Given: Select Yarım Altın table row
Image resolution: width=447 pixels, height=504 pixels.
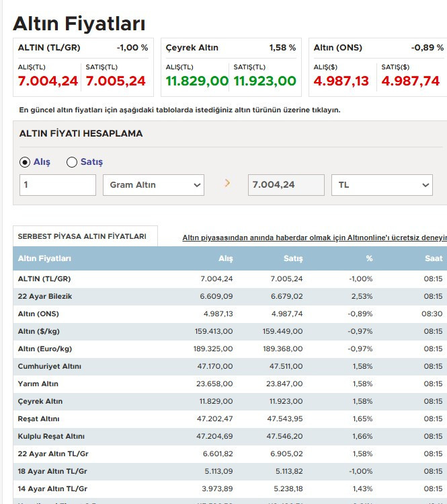Looking at the screenshot, I should (38, 384).
